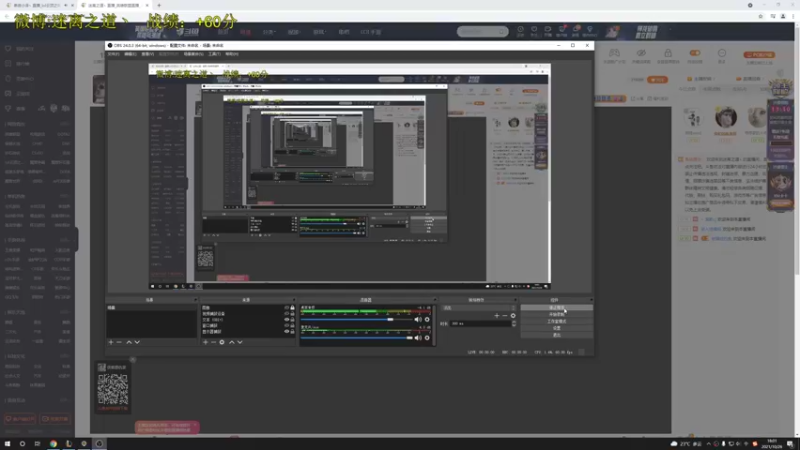Open Chrome from the taskbar
800x450 pixels.
pyautogui.click(x=53, y=444)
